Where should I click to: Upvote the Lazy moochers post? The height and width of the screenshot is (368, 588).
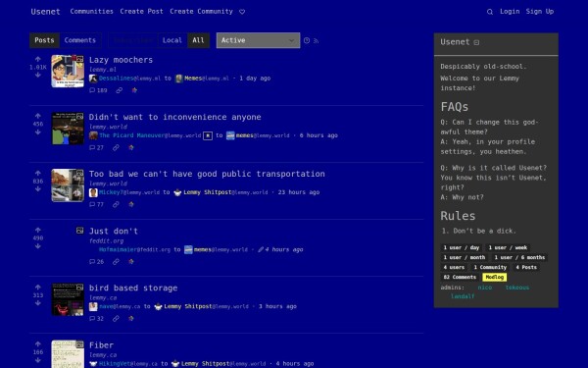coord(38,59)
